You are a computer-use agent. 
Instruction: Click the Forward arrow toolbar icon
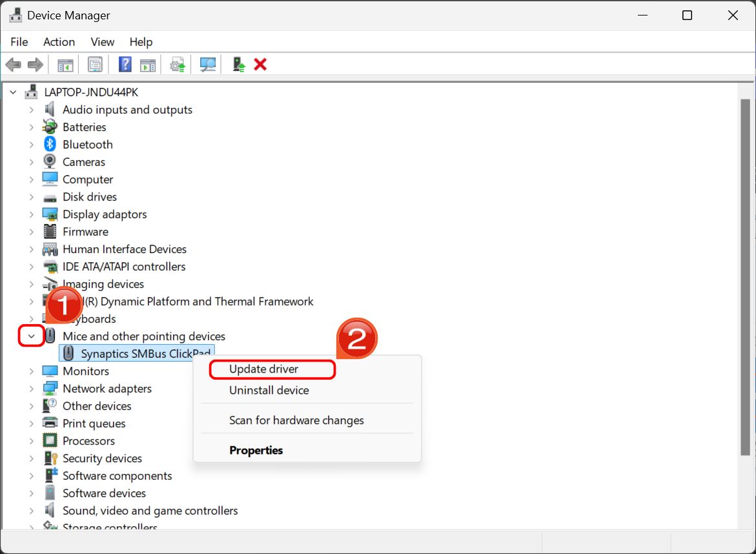(36, 64)
